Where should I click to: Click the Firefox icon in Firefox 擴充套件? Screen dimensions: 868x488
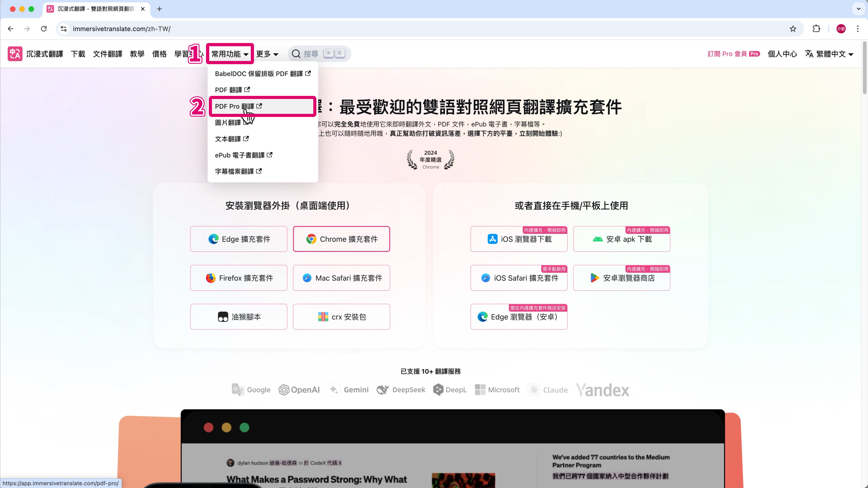point(211,278)
